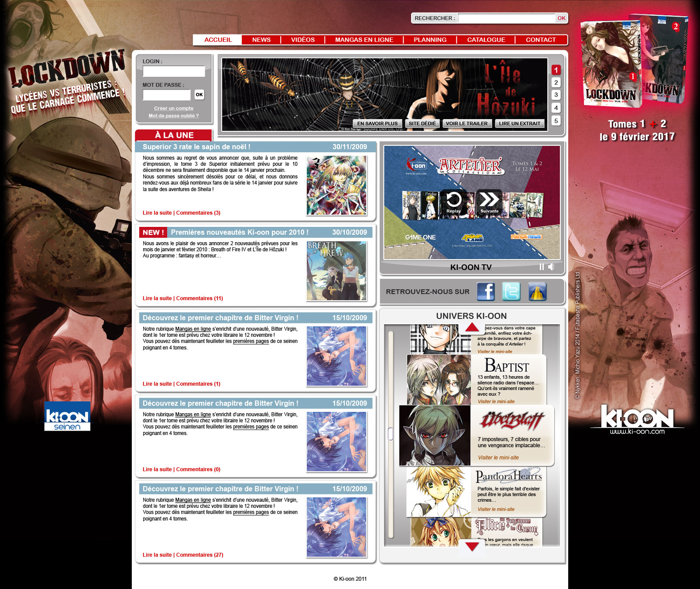
Task: Select banner slide 5
Action: (556, 121)
